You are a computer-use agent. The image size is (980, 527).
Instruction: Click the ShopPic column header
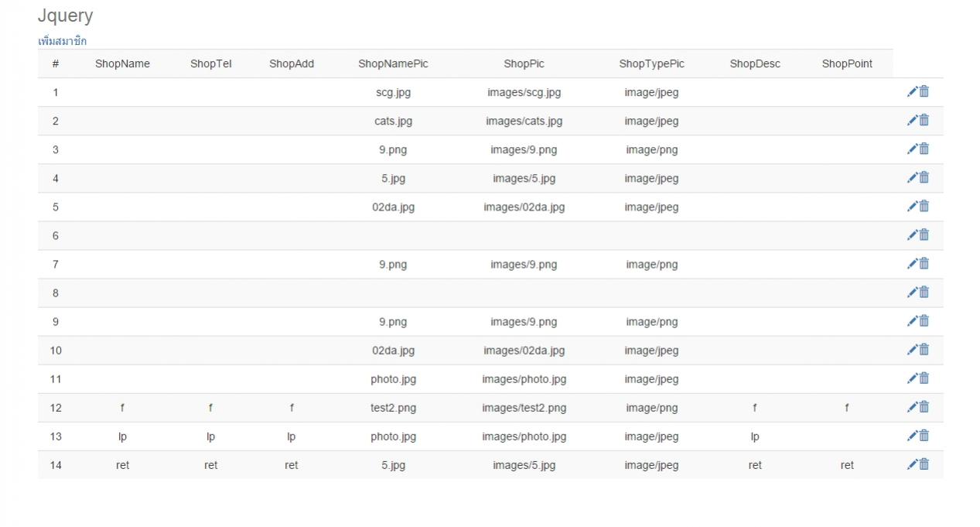[x=524, y=64]
